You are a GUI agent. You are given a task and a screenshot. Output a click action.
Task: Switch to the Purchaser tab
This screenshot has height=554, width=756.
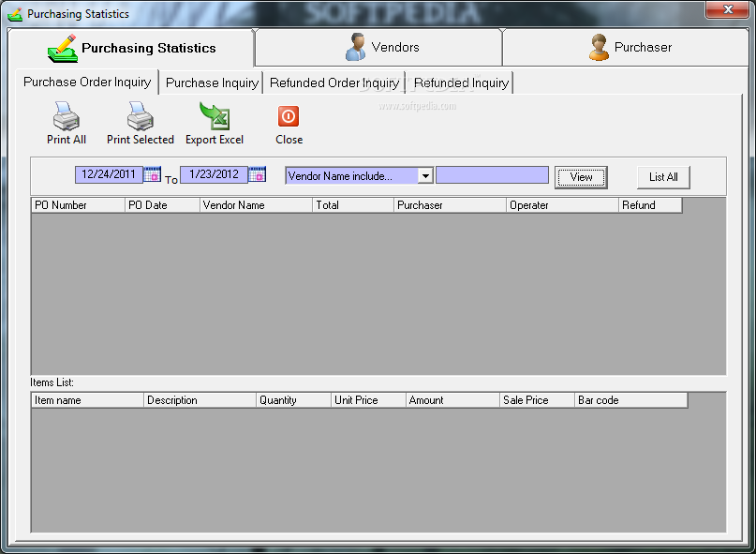pyautogui.click(x=626, y=47)
